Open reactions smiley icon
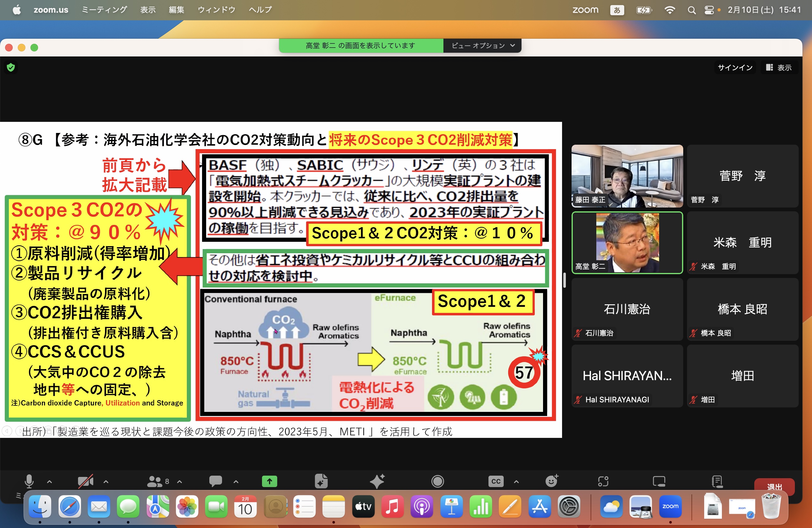 [552, 481]
